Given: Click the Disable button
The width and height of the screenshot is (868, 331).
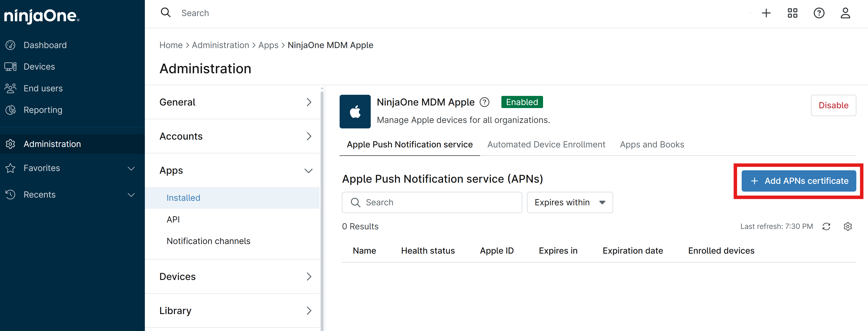Looking at the screenshot, I should click(x=833, y=106).
